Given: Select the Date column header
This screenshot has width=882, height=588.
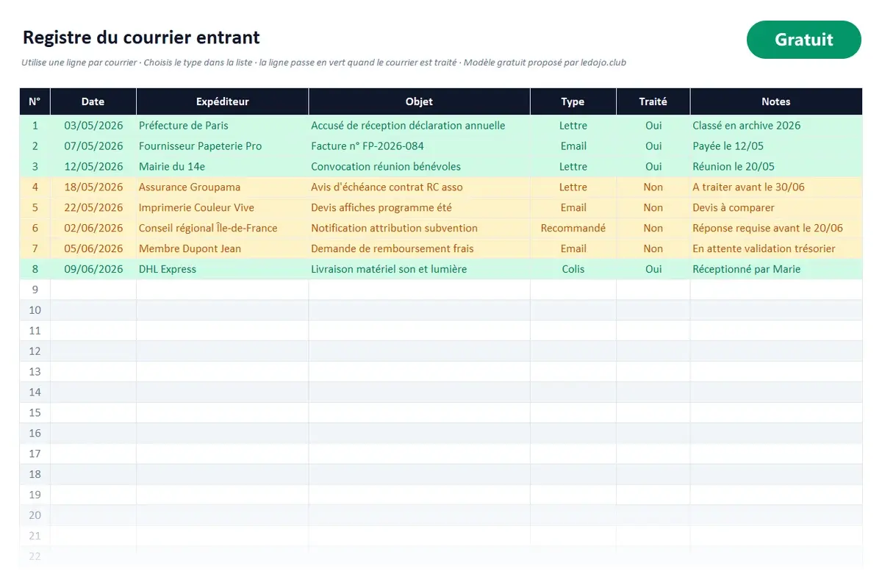Looking at the screenshot, I should coord(93,101).
